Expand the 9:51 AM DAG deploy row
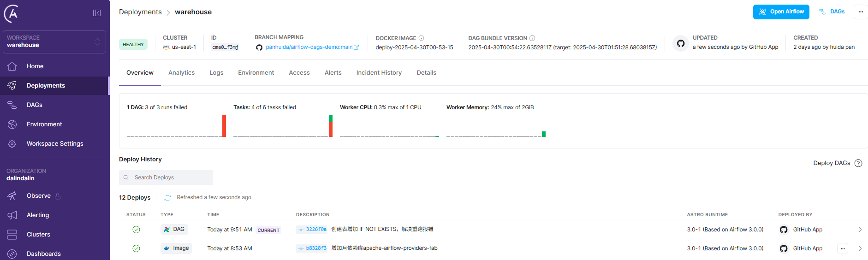The height and width of the screenshot is (260, 868). [860, 230]
